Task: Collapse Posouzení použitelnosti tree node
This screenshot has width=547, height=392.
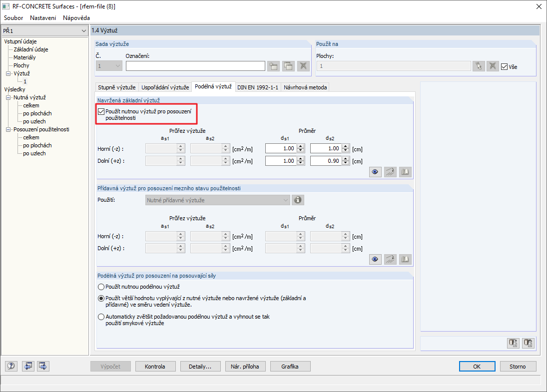Action: pos(8,129)
